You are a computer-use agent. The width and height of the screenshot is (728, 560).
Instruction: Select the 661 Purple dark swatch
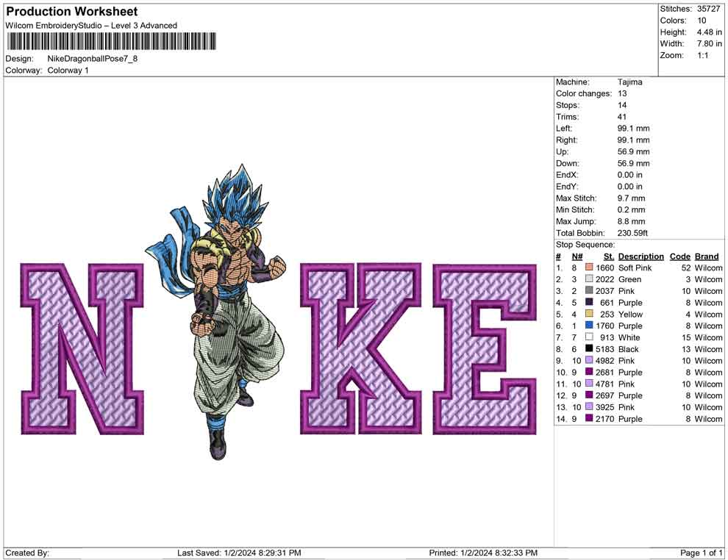click(589, 302)
